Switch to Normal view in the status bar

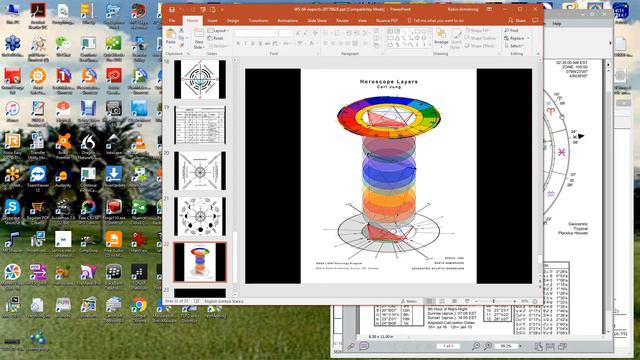[x=429, y=301]
